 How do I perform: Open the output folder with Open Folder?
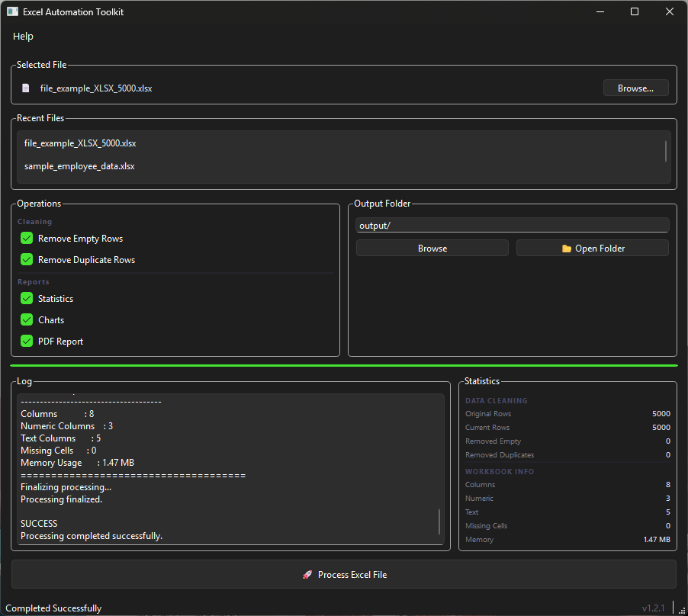coord(593,249)
